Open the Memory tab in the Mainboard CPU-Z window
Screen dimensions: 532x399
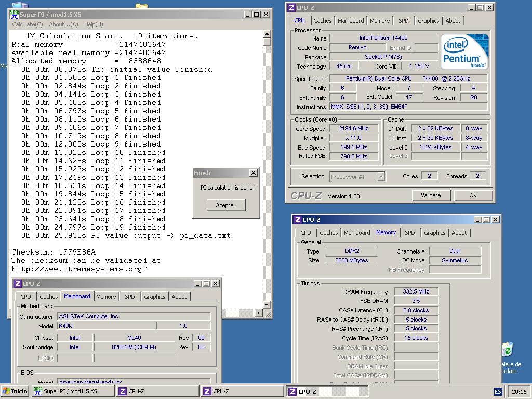click(106, 297)
